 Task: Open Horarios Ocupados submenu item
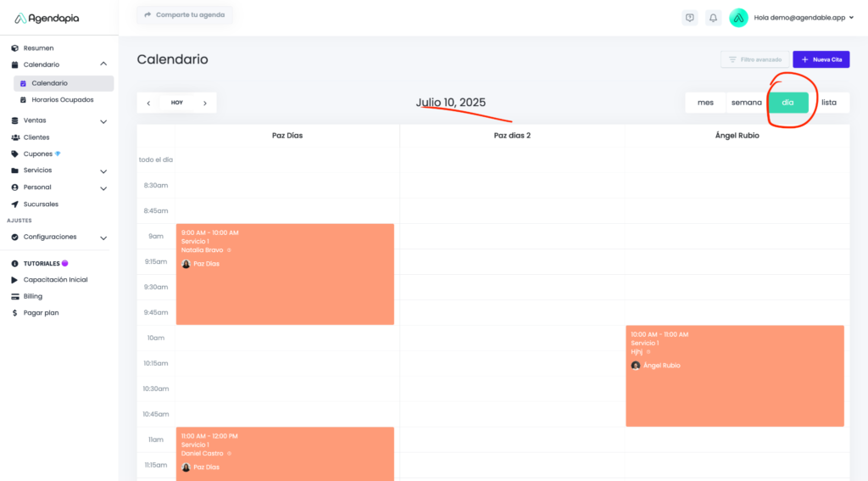pyautogui.click(x=62, y=100)
